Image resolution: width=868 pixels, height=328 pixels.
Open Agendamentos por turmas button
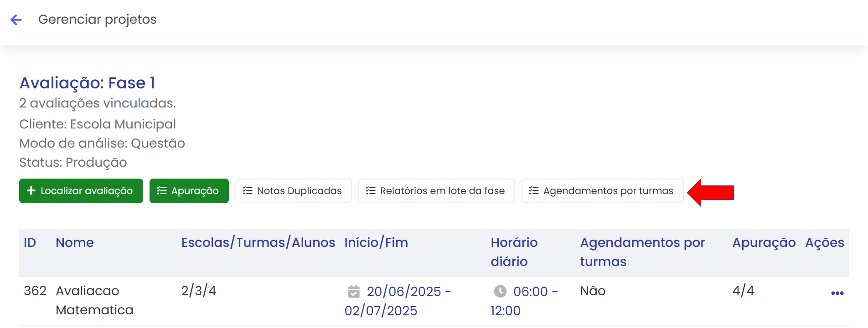click(x=603, y=191)
